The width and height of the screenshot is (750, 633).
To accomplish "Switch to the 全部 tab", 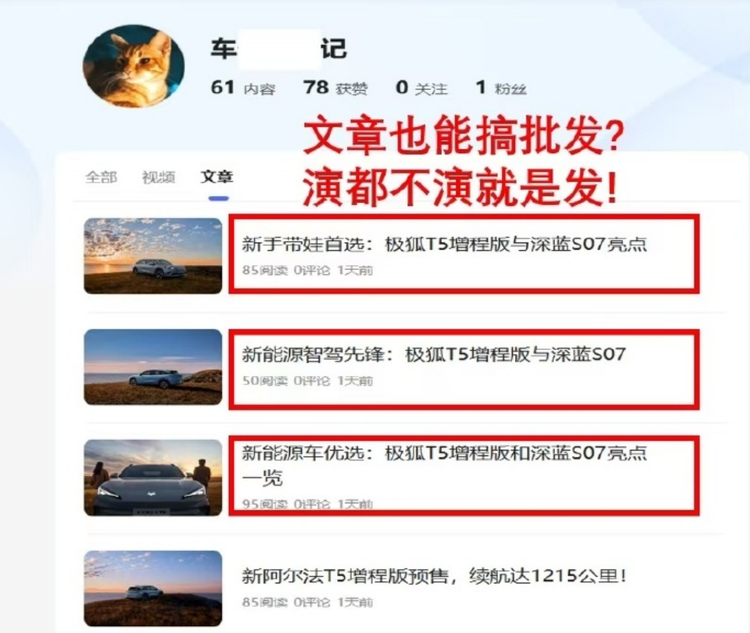I will click(x=101, y=177).
